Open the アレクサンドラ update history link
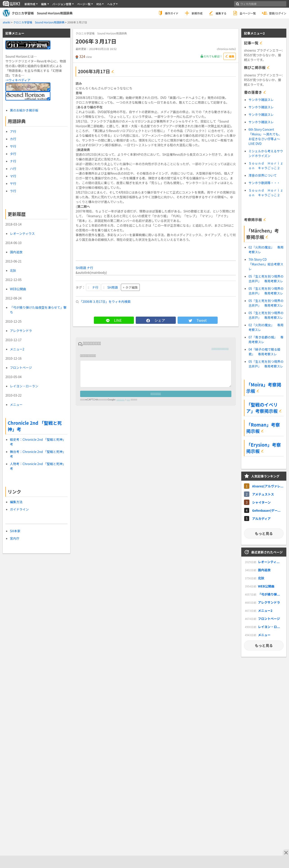 21,331
